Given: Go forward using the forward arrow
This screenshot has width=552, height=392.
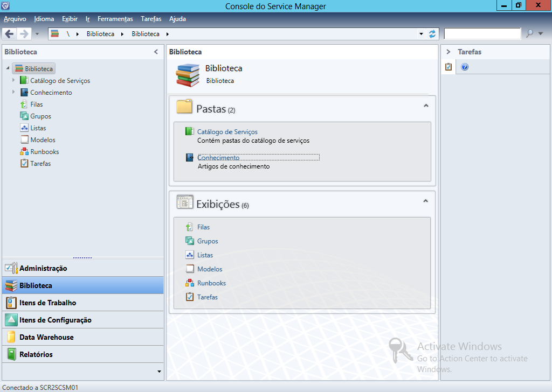Looking at the screenshot, I should pos(24,34).
